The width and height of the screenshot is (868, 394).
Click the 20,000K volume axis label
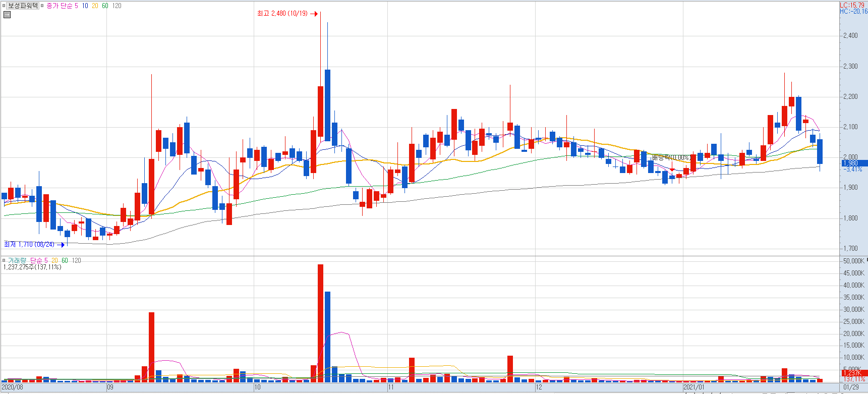[x=853, y=334]
